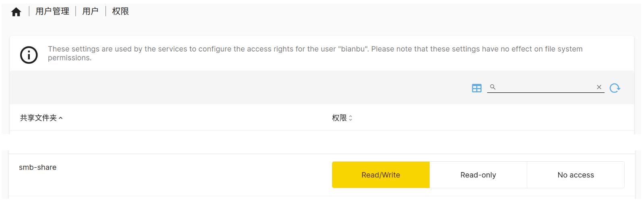
Task: Set smb-share permission to Read/Write
Action: (x=381, y=175)
